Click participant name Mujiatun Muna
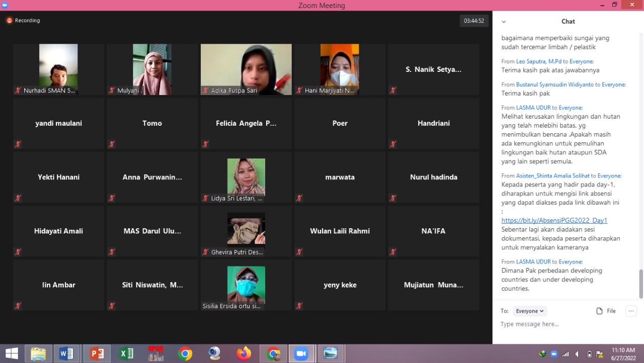 tap(434, 285)
